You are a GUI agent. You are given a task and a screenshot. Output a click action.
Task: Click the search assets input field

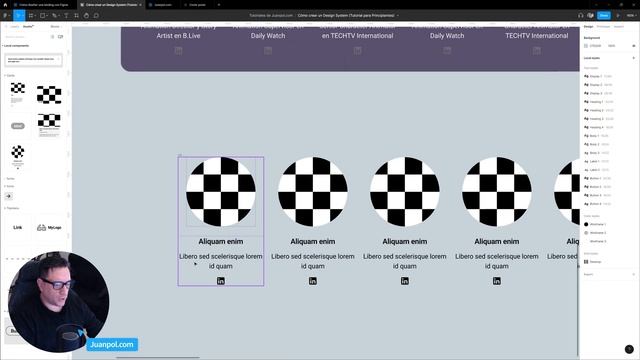coord(25,37)
